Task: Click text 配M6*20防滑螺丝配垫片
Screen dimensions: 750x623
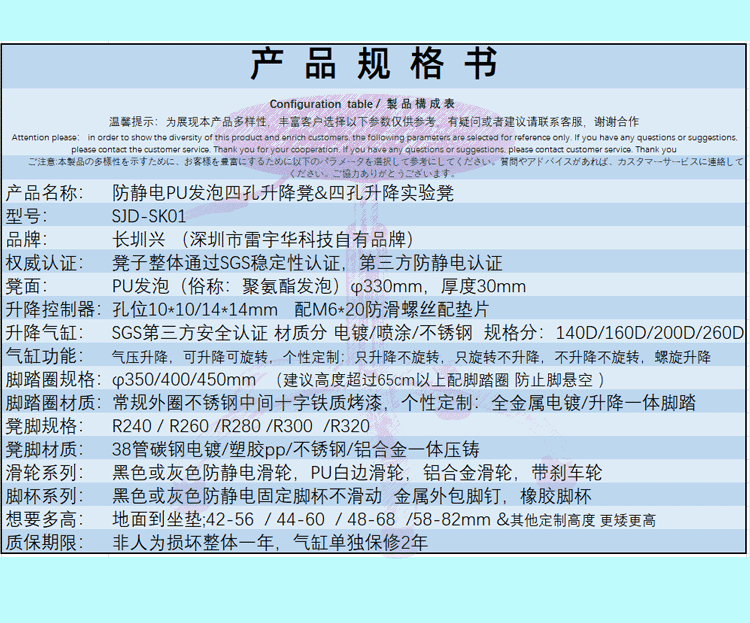Action: pyautogui.click(x=391, y=310)
